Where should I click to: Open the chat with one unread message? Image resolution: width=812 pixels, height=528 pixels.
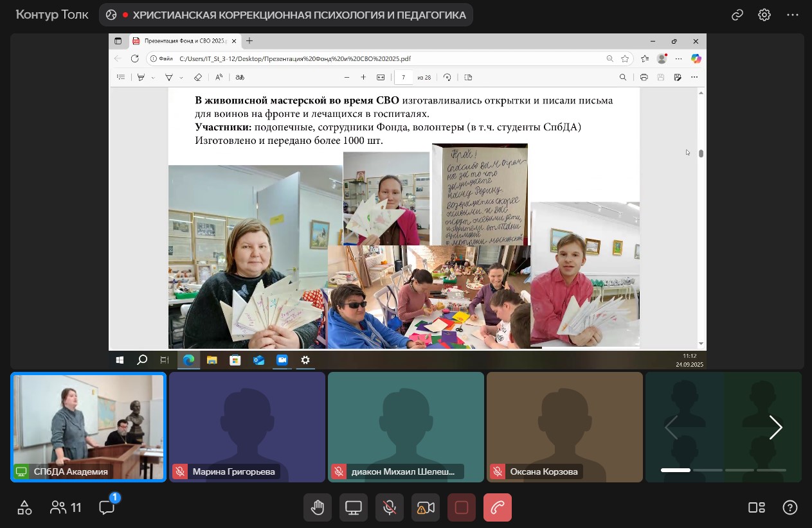coord(107,507)
